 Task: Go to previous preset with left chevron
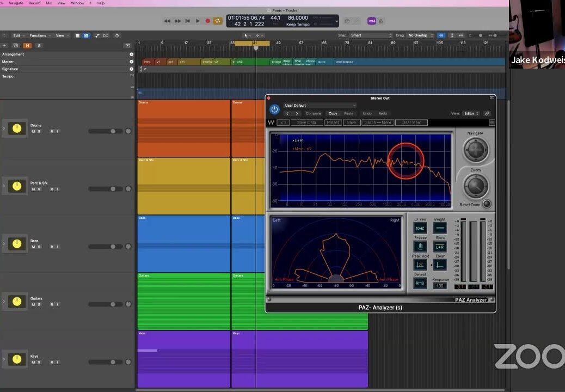point(287,113)
